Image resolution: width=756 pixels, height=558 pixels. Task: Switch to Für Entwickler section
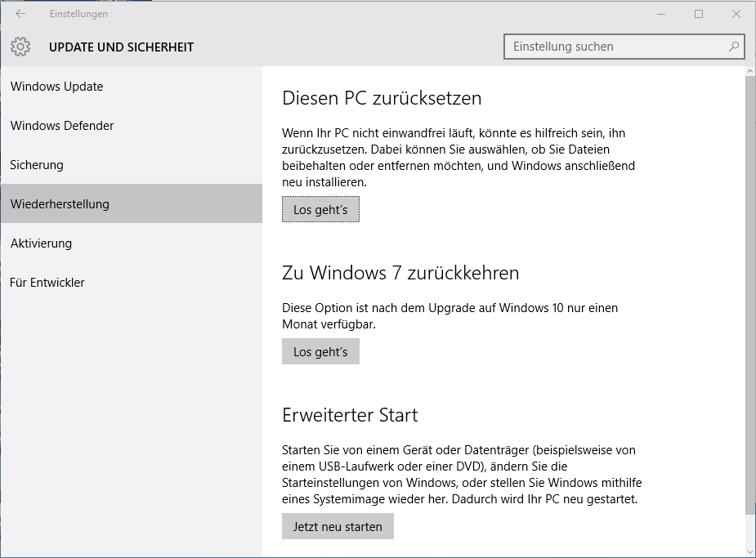[131, 283]
